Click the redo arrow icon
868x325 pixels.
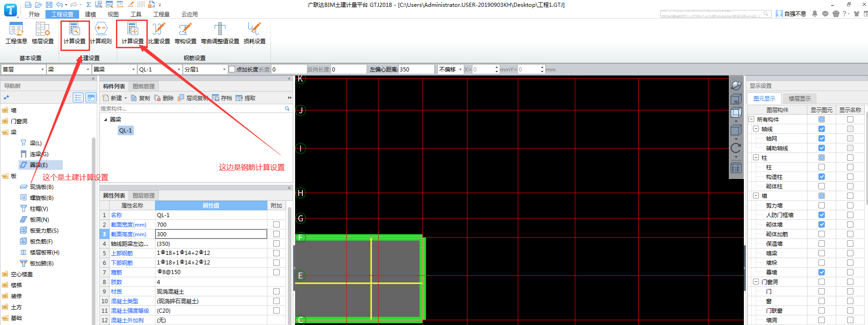click(x=74, y=5)
